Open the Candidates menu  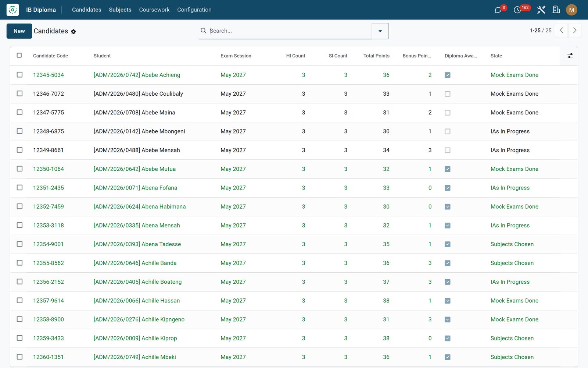click(x=86, y=10)
